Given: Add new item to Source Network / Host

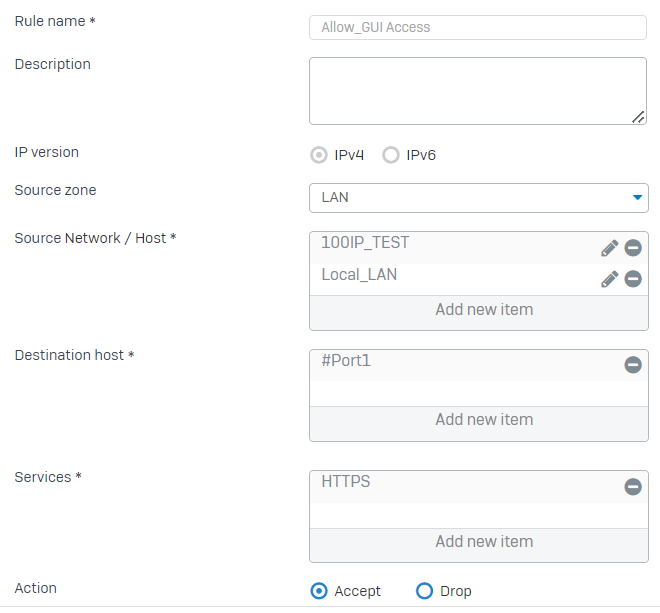Looking at the screenshot, I should (484, 310).
